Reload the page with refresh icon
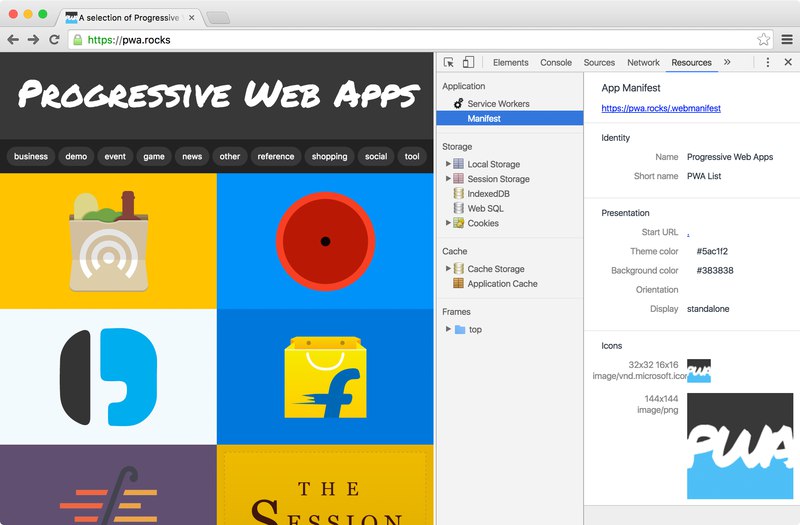 tap(54, 40)
